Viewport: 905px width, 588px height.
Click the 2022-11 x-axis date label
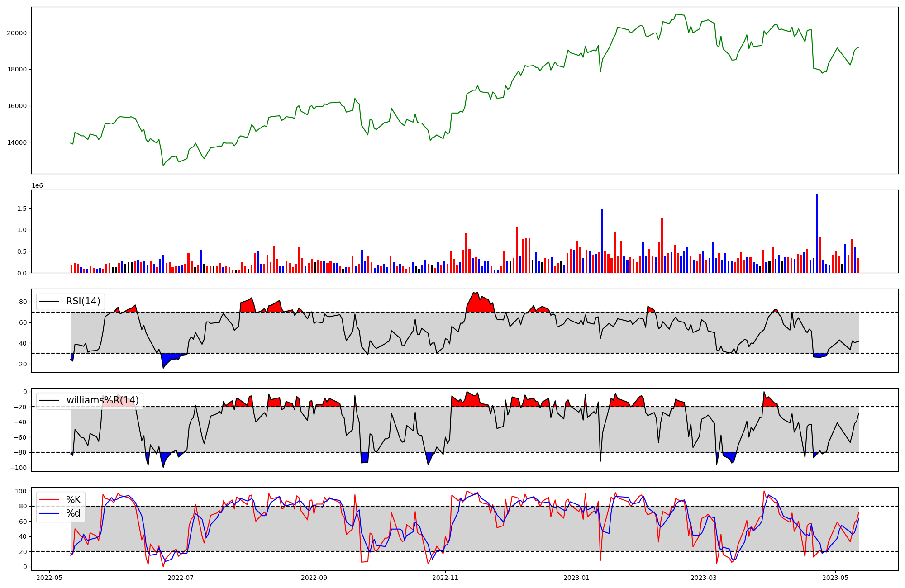point(446,578)
